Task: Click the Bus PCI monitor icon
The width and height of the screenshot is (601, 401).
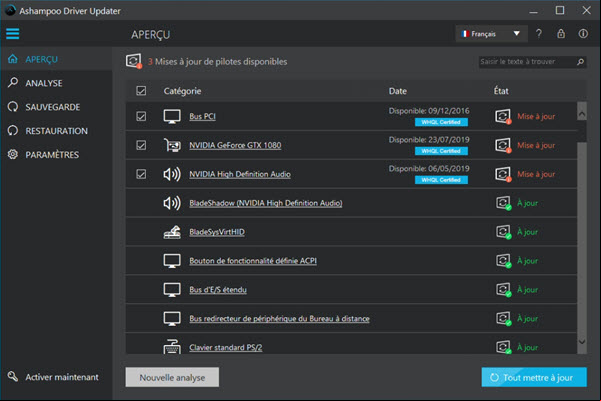Action: click(x=172, y=116)
